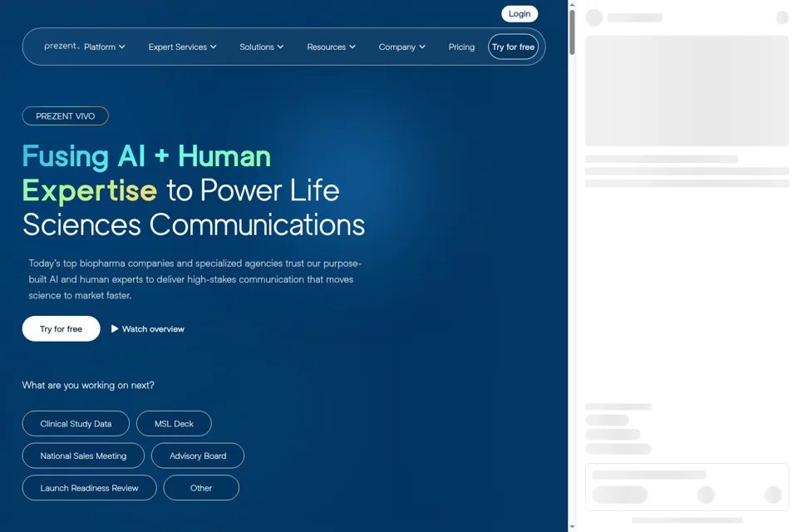Select Launch Readiness Review option

pyautogui.click(x=90, y=488)
